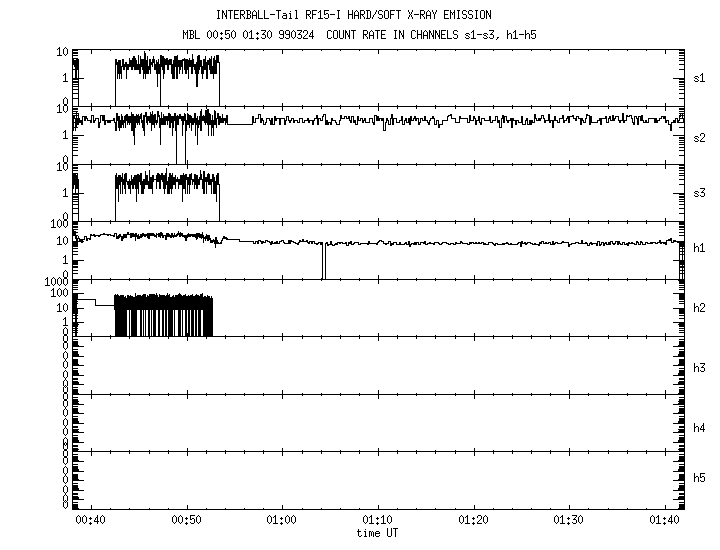
Task: Select the h3 channel label
Action: click(x=701, y=368)
